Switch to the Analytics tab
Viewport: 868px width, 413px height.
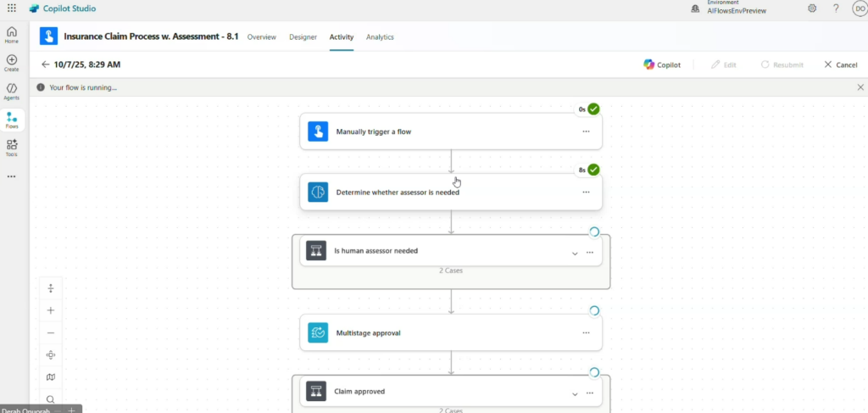pyautogui.click(x=380, y=37)
